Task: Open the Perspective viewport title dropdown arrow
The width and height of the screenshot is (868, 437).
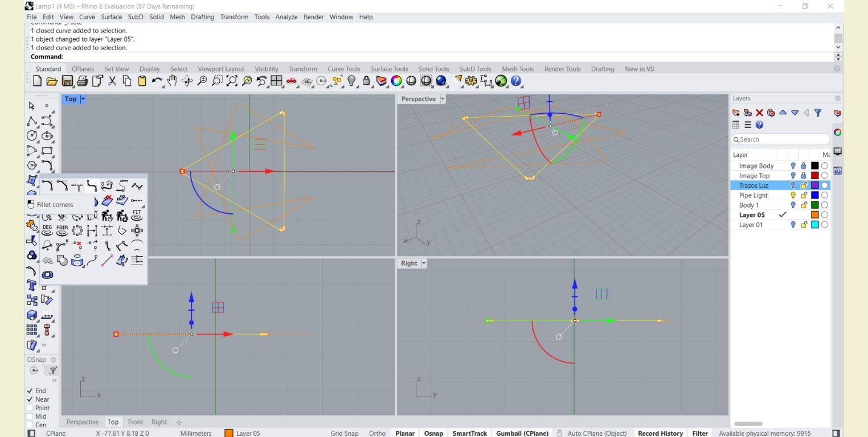Action: pyautogui.click(x=443, y=99)
